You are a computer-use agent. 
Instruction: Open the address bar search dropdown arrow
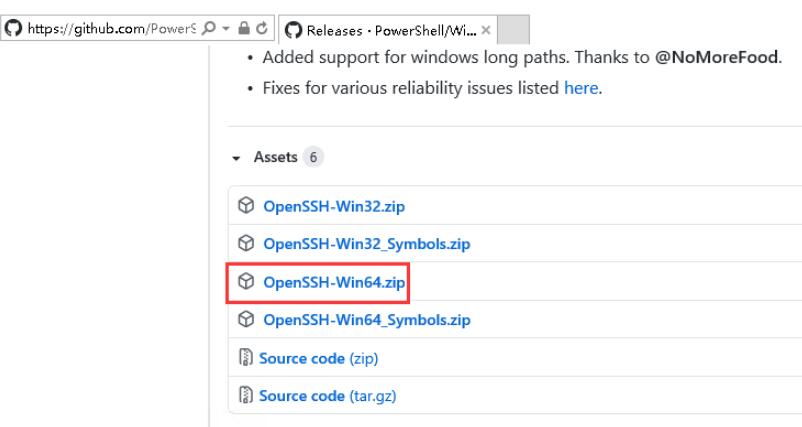tap(226, 29)
